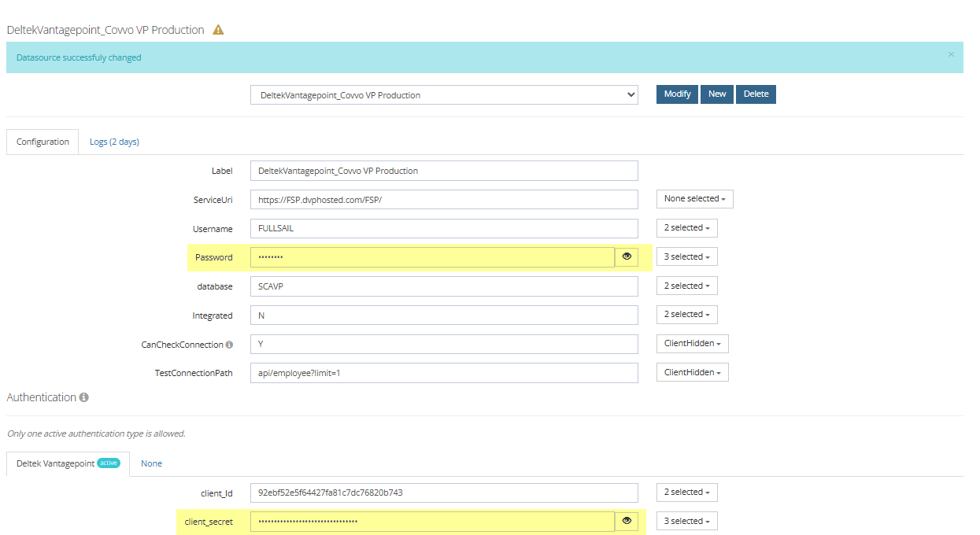This screenshot has height=535, width=980.
Task: Click the Integrated input field
Action: point(444,315)
